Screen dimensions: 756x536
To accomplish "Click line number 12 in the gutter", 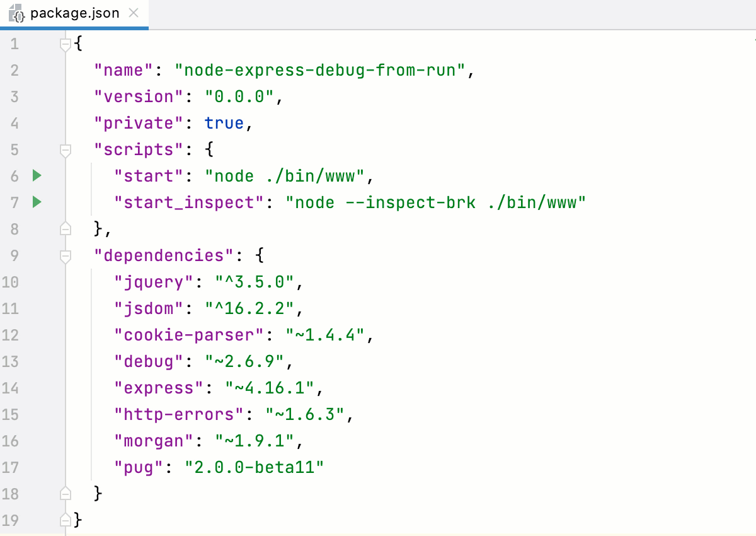I will point(11,334).
